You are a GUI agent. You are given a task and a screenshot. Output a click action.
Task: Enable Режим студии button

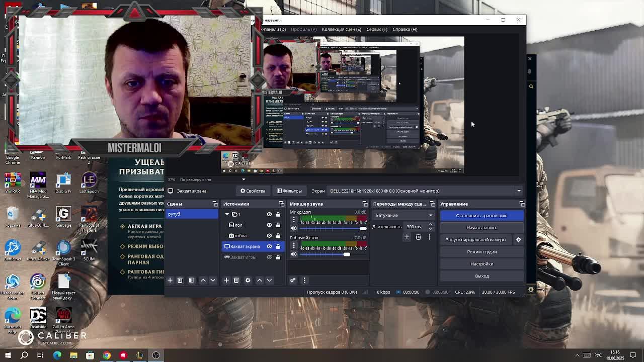[481, 252]
